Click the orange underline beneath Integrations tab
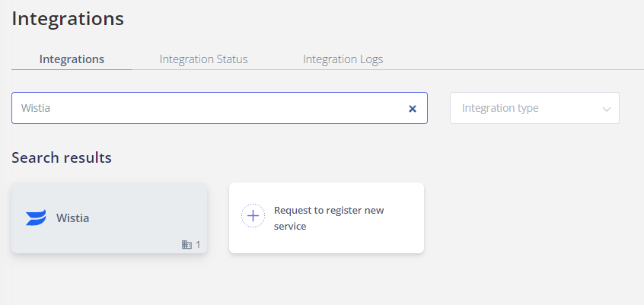Image resolution: width=644 pixels, height=305 pixels. click(x=72, y=69)
